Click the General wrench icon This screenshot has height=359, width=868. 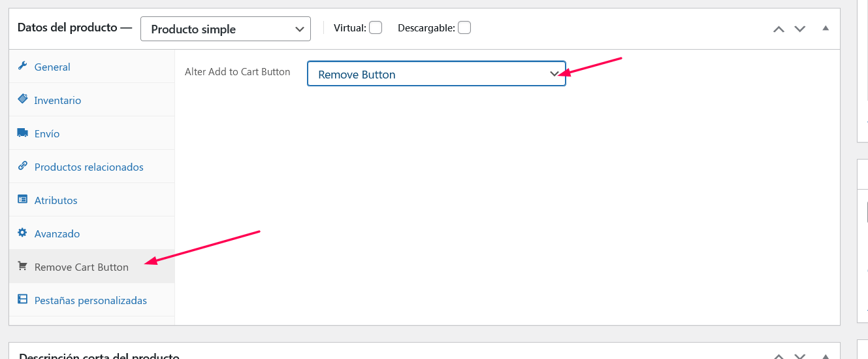[x=22, y=66]
